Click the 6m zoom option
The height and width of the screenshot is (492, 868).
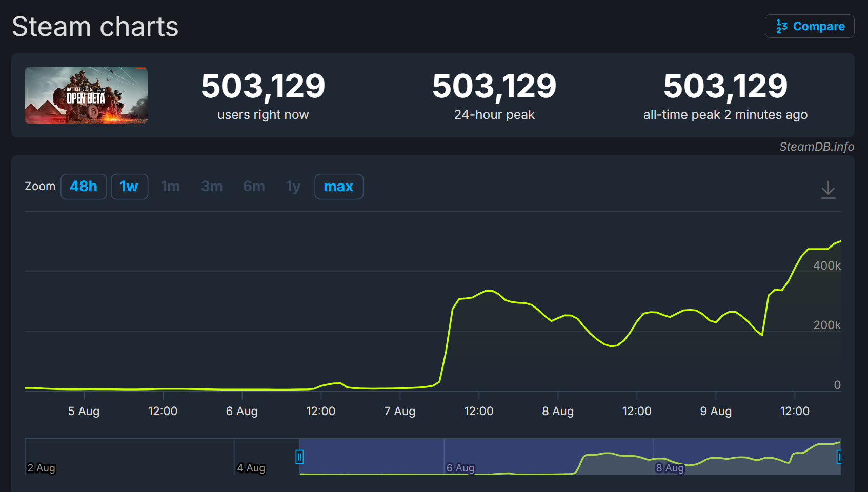254,187
